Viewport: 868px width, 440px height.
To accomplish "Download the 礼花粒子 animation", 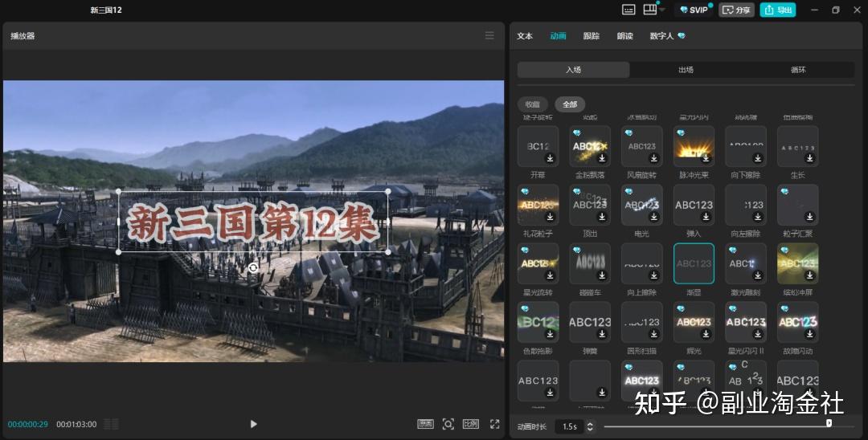I will [551, 217].
